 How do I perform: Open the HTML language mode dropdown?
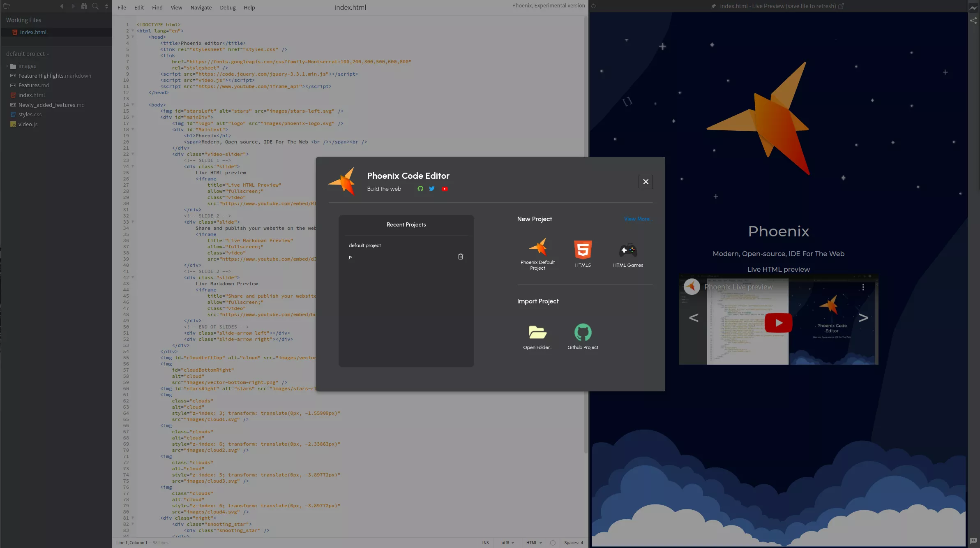coord(534,543)
